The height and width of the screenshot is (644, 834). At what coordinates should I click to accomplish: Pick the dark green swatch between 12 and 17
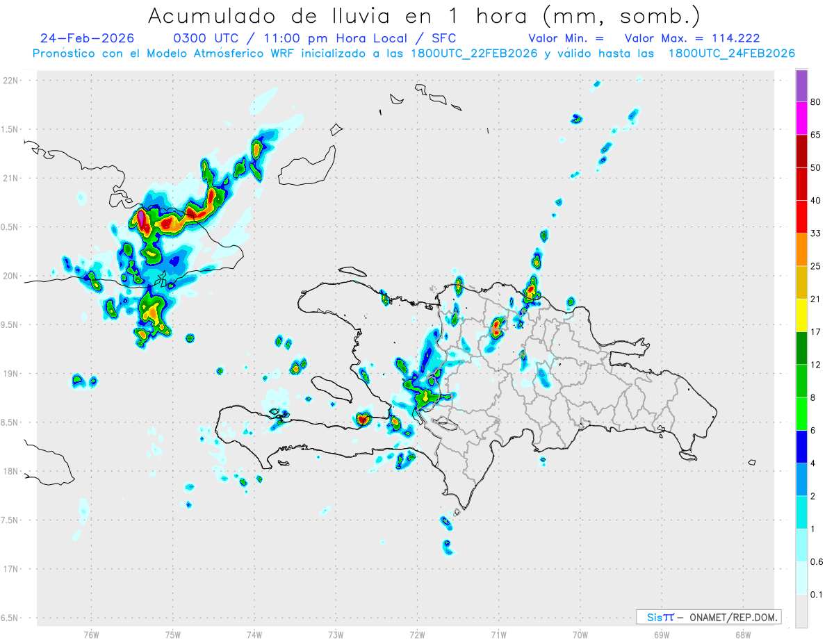point(801,349)
